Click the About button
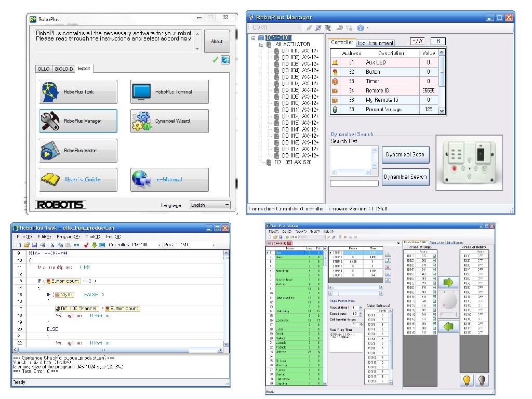 pyautogui.click(x=217, y=42)
